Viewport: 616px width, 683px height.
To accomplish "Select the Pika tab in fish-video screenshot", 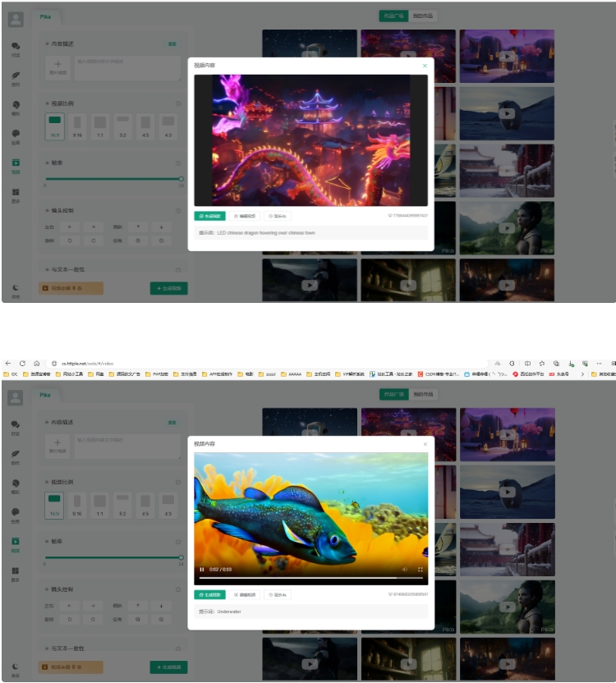I will [45, 395].
